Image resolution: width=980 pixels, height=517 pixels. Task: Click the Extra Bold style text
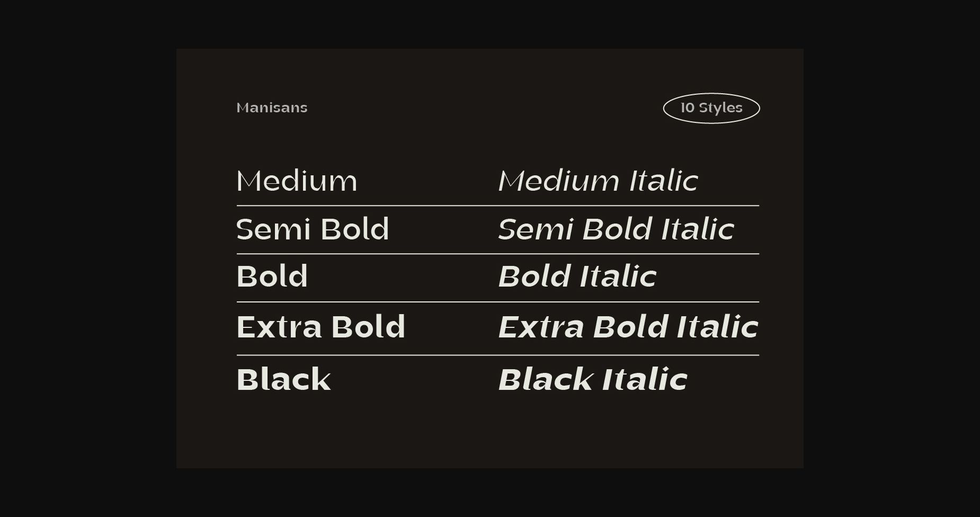pos(321,326)
